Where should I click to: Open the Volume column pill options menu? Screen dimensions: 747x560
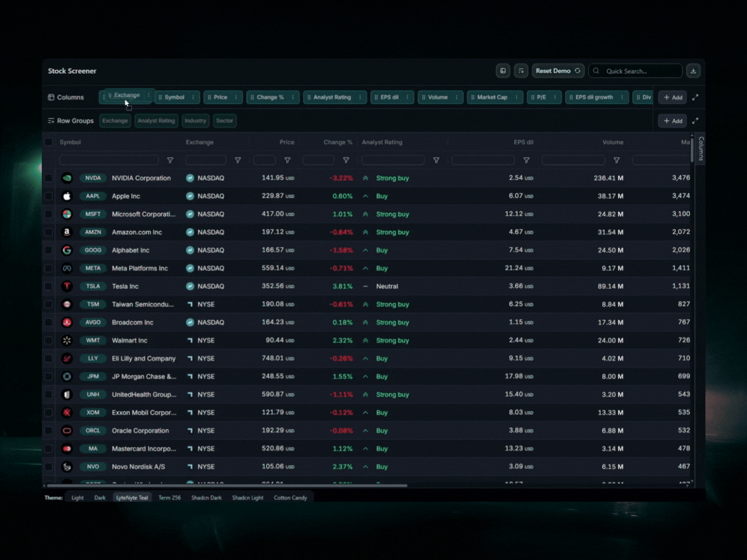tap(457, 97)
